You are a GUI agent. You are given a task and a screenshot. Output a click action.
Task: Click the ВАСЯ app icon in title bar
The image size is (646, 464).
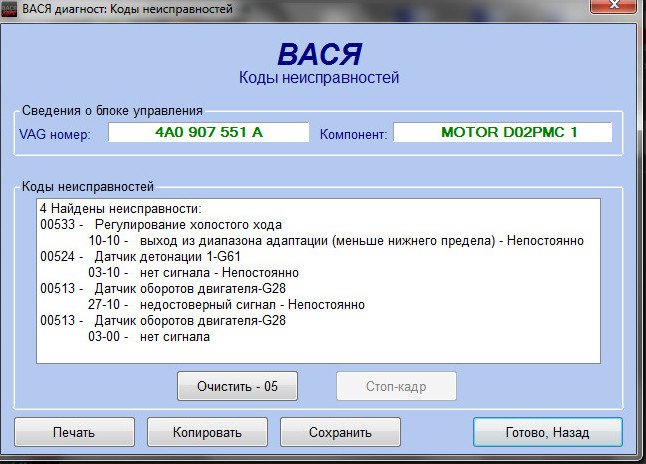point(10,9)
